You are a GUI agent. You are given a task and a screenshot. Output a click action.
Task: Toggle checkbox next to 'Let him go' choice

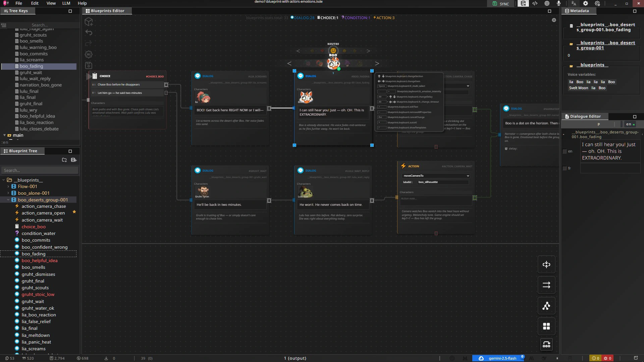pyautogui.click(x=166, y=93)
